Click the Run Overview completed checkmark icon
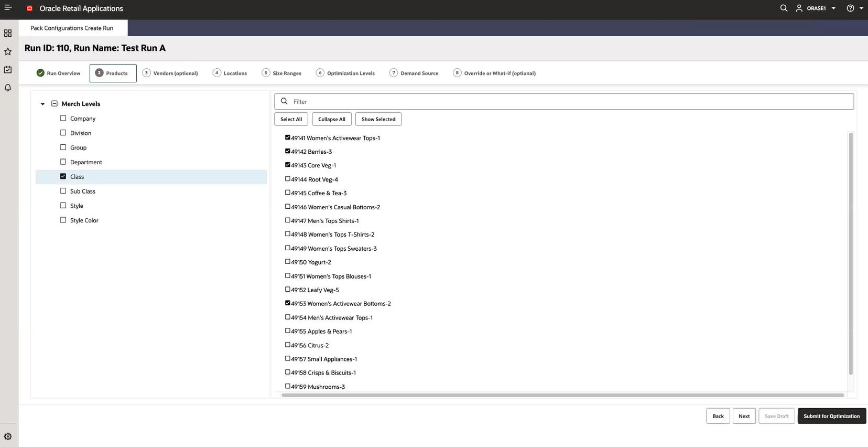Image resolution: width=868 pixels, height=447 pixels. point(40,73)
